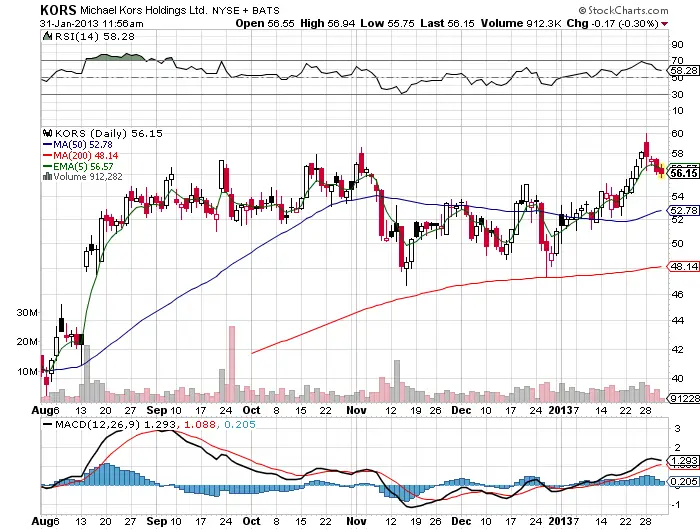Click the -1 label on MACD axis
The height and width of the screenshot is (530, 700).
point(676,505)
